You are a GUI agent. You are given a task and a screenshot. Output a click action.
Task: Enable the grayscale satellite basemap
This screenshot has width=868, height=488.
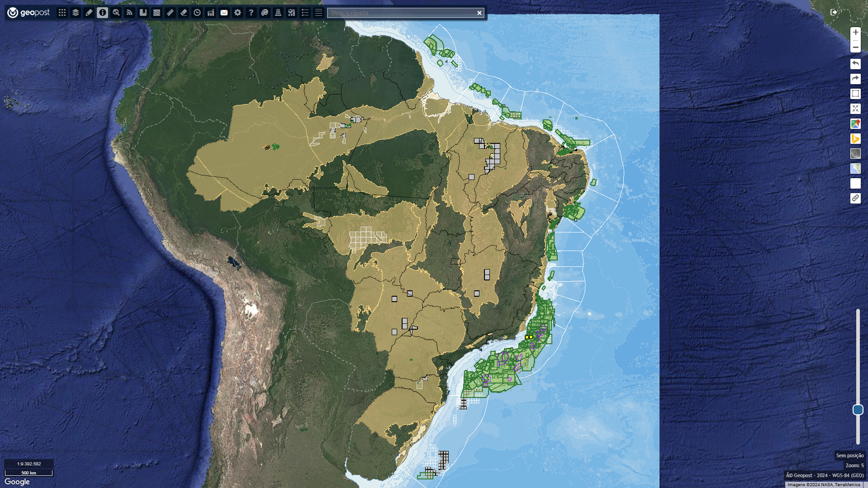coord(855,153)
